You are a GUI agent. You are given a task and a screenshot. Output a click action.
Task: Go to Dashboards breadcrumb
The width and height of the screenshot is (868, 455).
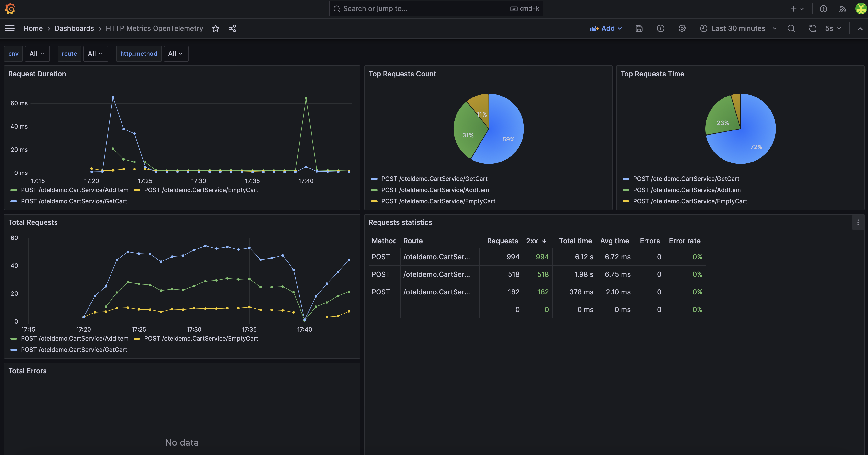click(74, 29)
